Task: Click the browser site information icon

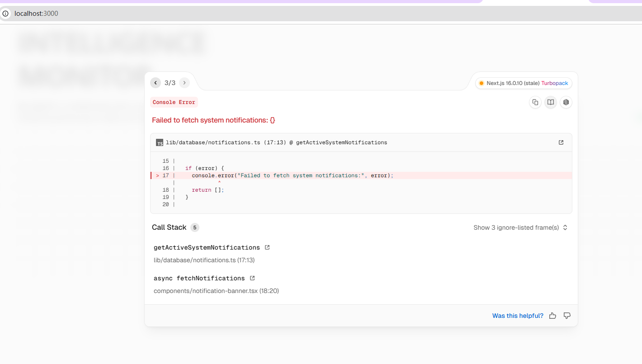Action: 5,14
